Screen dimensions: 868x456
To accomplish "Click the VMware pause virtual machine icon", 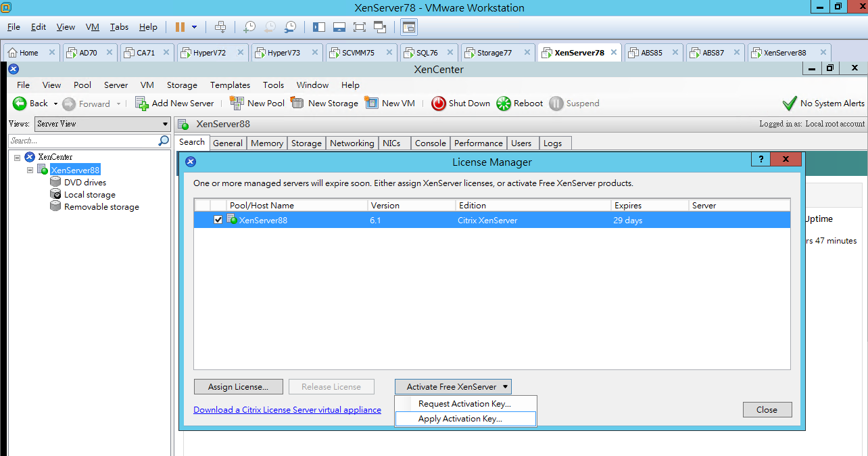I will (180, 27).
